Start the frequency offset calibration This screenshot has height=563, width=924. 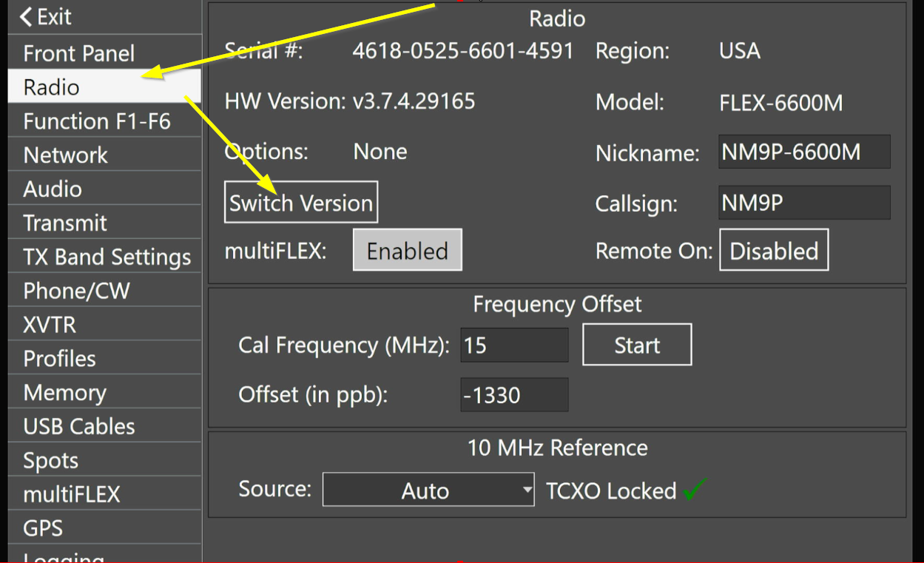pyautogui.click(x=637, y=345)
